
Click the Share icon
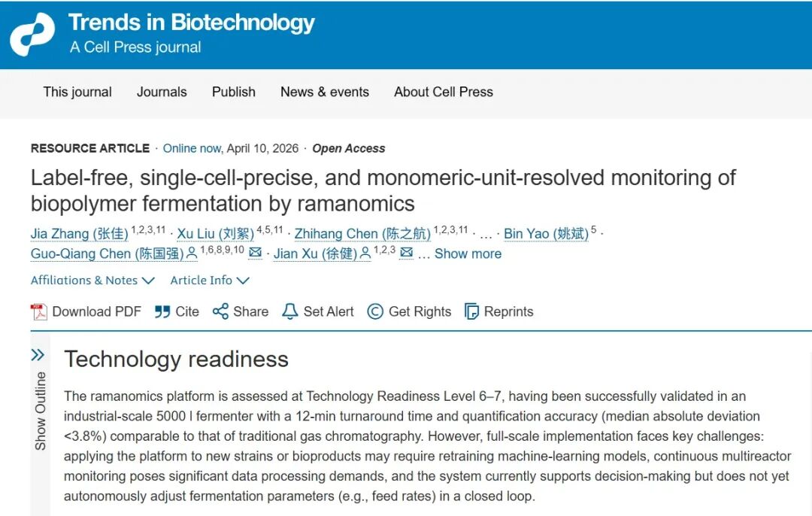coord(220,311)
